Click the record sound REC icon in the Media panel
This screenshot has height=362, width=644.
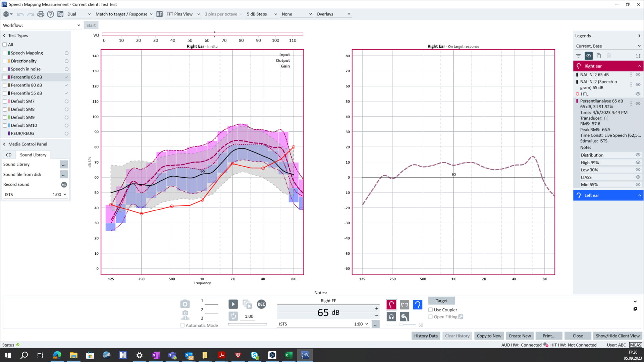(x=64, y=185)
